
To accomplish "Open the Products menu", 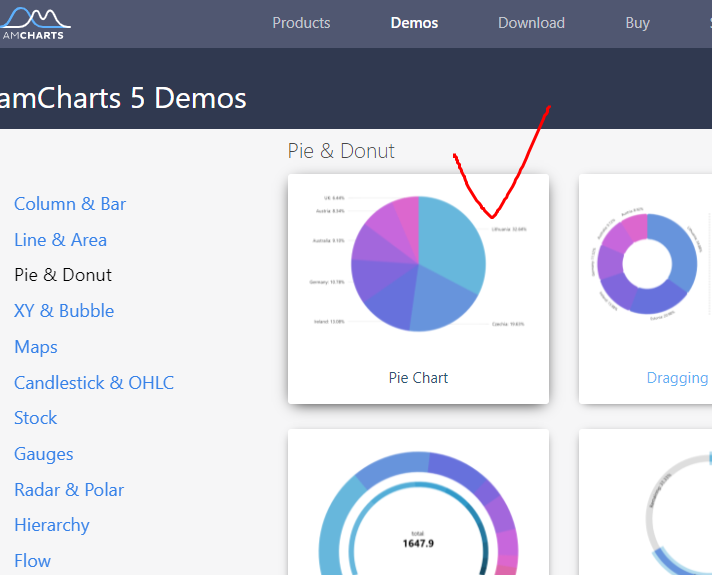I will [301, 23].
